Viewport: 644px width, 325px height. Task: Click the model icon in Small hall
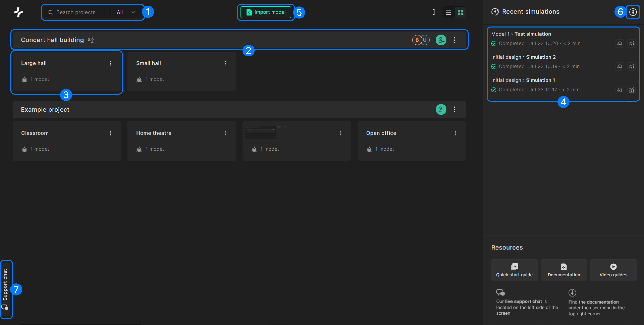pyautogui.click(x=139, y=79)
